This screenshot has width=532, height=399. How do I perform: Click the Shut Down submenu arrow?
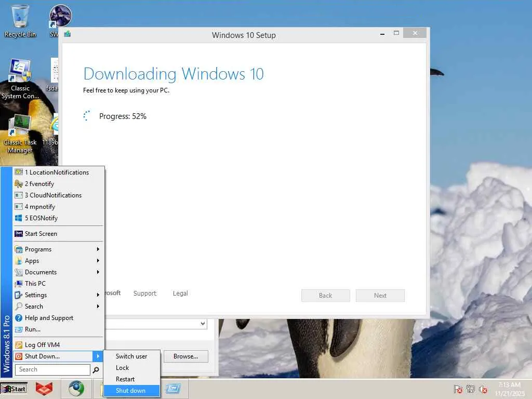pos(98,356)
